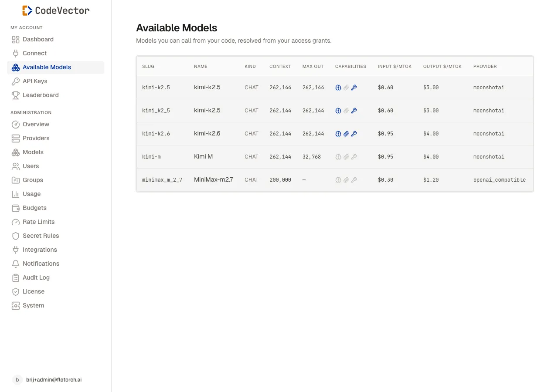The height and width of the screenshot is (392, 558).
Task: Click the License shield-check icon
Action: [16, 292]
